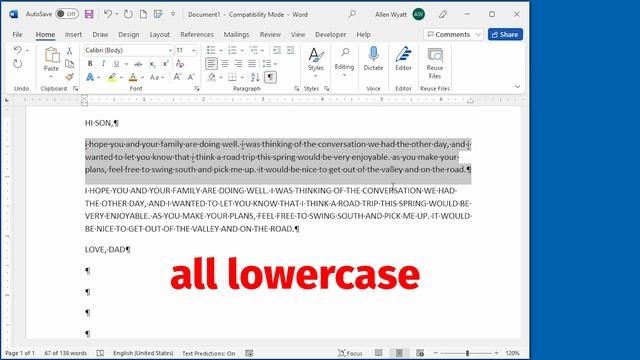Screen dimensions: 640x360
Task: Click the Focus mode button
Action: coord(350,353)
